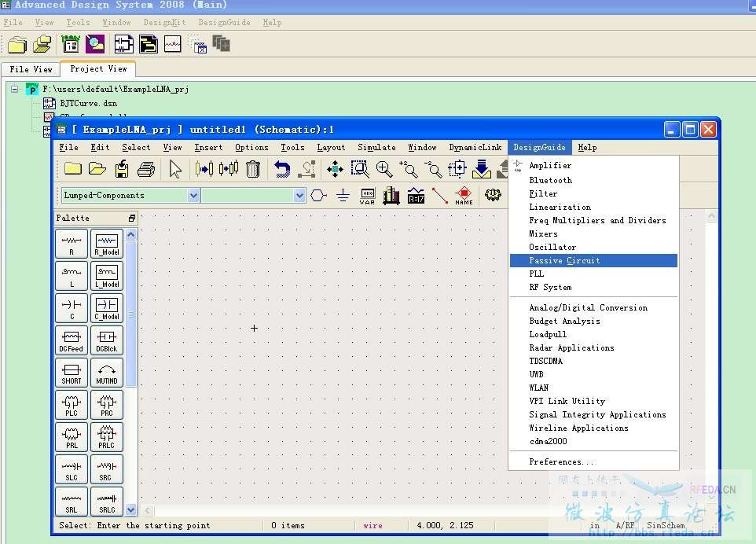Open DesignKit menu in main window

point(164,22)
